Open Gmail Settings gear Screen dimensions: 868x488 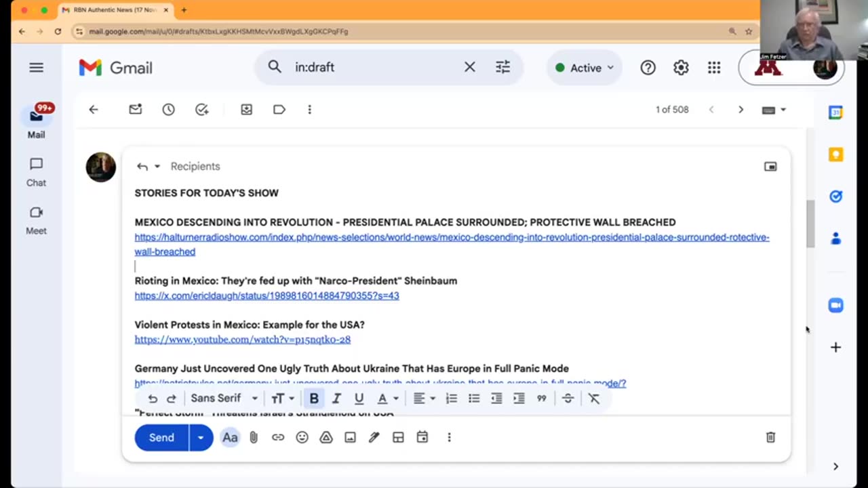coord(681,68)
